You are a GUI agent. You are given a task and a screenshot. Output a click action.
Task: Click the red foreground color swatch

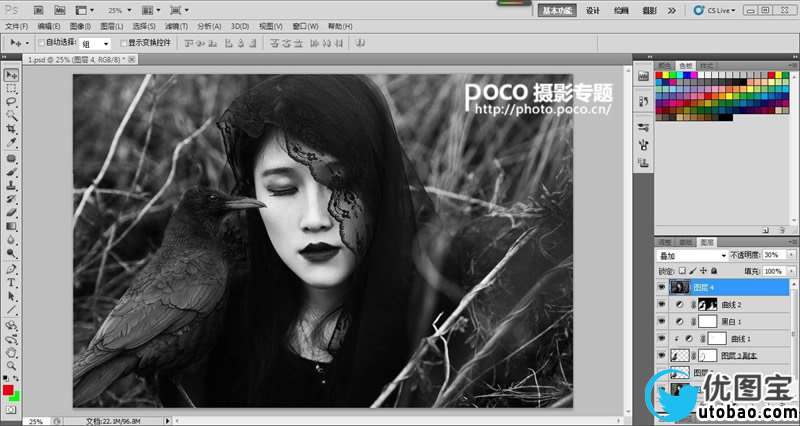click(x=9, y=389)
